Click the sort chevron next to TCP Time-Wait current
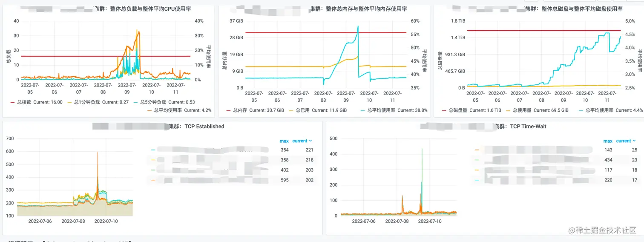 pyautogui.click(x=634, y=141)
